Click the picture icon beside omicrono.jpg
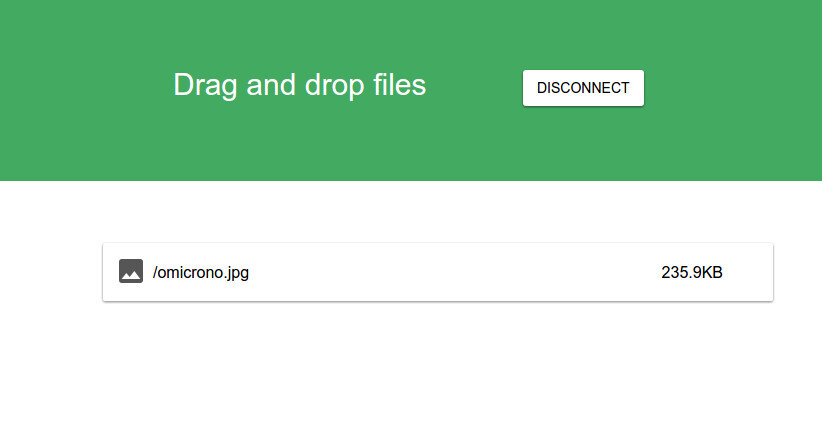This screenshot has height=442, width=822. (x=131, y=271)
